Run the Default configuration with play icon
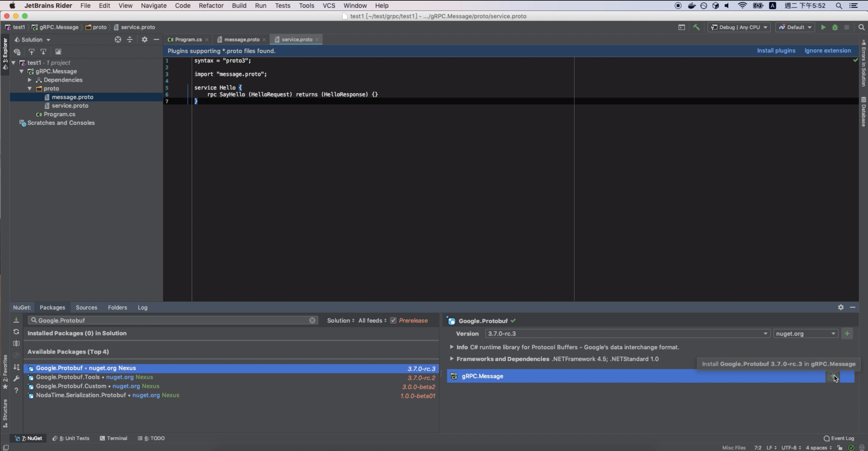 point(823,27)
